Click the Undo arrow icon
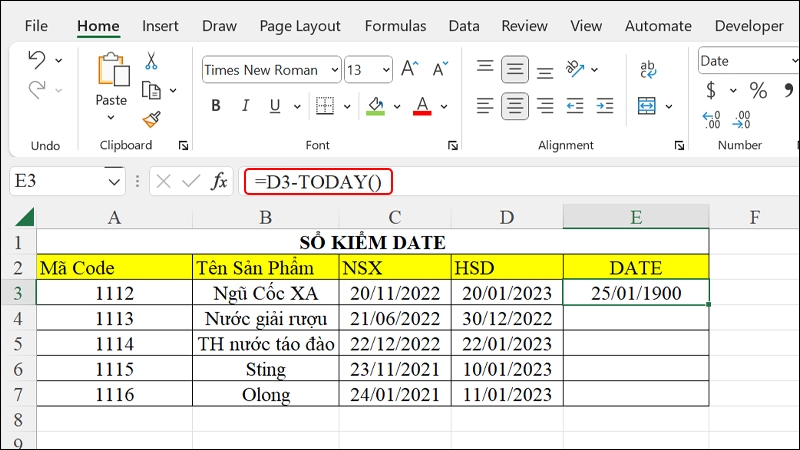 tap(37, 60)
